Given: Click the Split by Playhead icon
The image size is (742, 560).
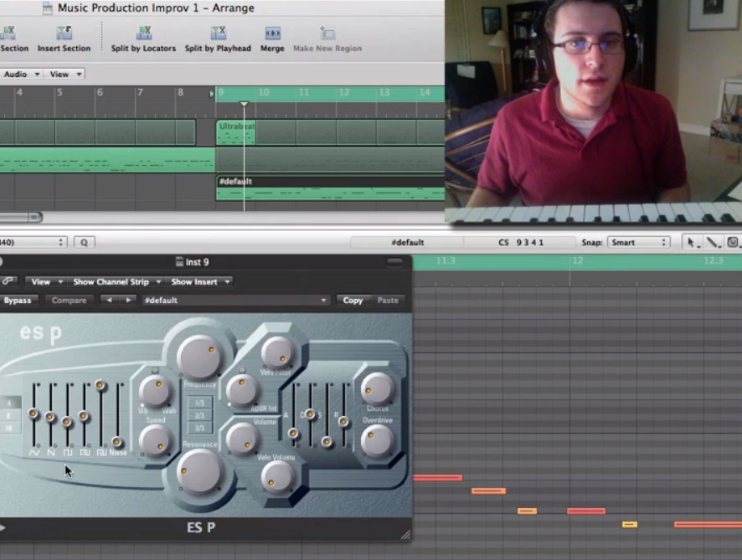Looking at the screenshot, I should pos(218,33).
